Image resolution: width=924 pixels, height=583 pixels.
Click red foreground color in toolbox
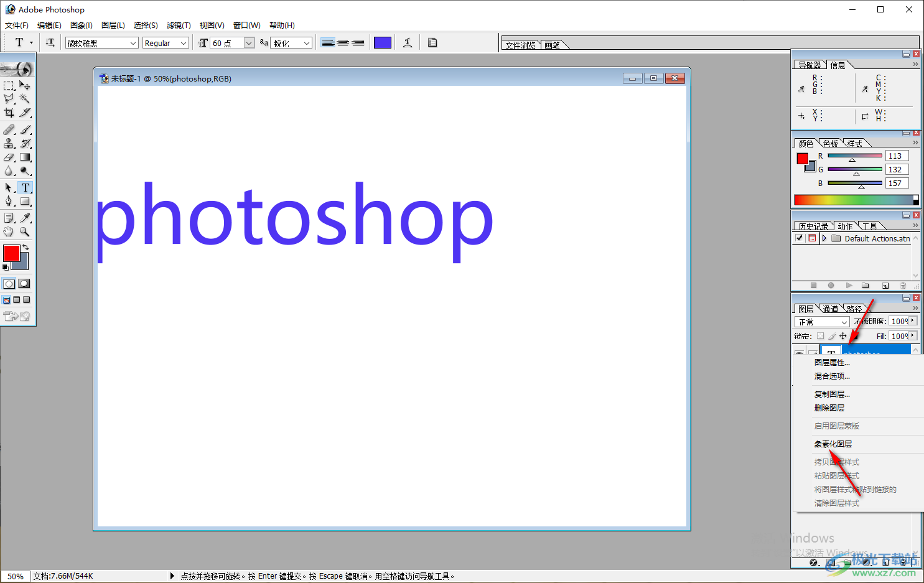(11, 253)
